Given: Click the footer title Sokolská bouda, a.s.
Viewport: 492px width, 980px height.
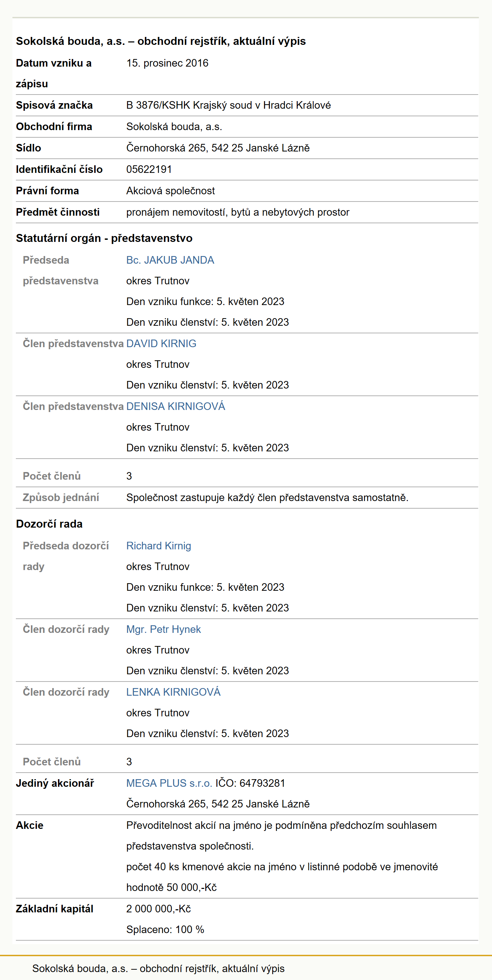Looking at the screenshot, I should (158, 968).
